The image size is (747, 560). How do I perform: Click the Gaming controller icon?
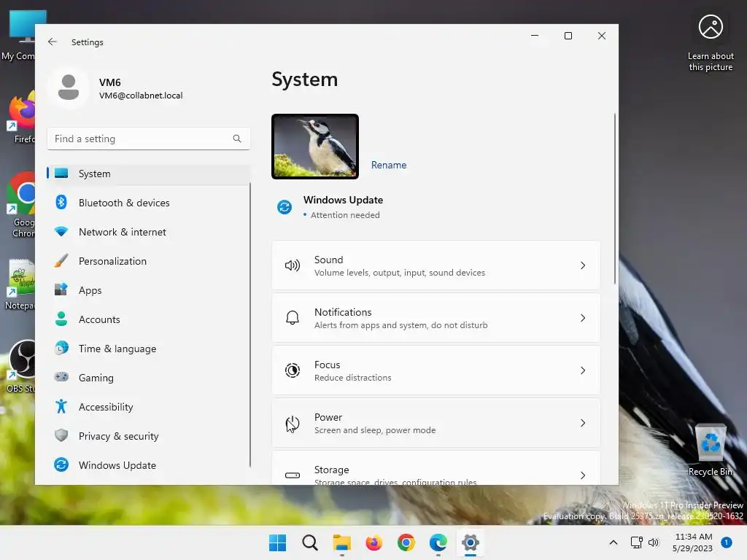61,377
